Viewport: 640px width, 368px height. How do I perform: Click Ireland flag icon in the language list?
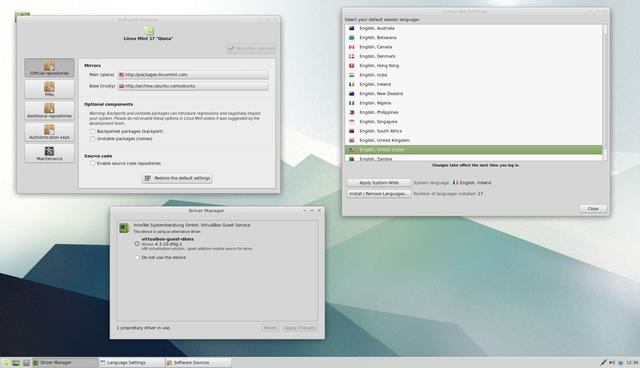(x=351, y=84)
